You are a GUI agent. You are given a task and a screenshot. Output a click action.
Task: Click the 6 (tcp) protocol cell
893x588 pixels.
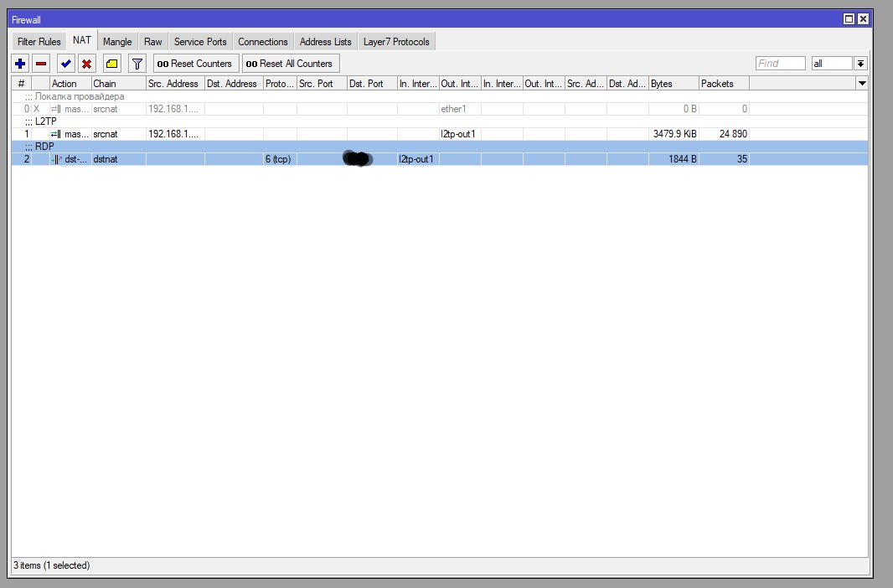tap(280, 159)
